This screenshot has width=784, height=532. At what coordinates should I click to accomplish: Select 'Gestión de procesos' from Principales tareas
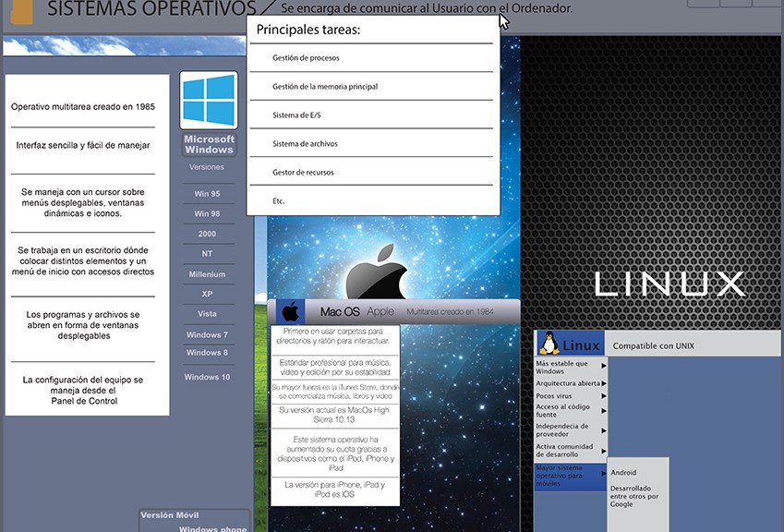(306, 57)
